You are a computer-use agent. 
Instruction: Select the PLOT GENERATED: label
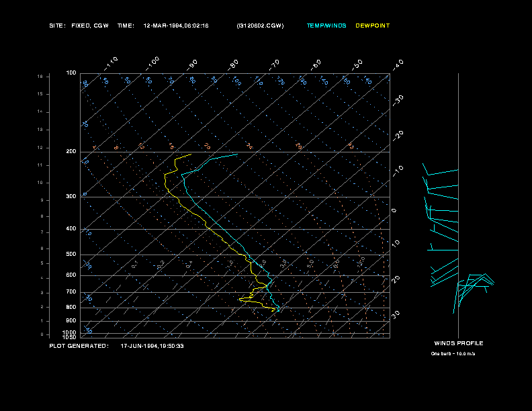coord(79,346)
